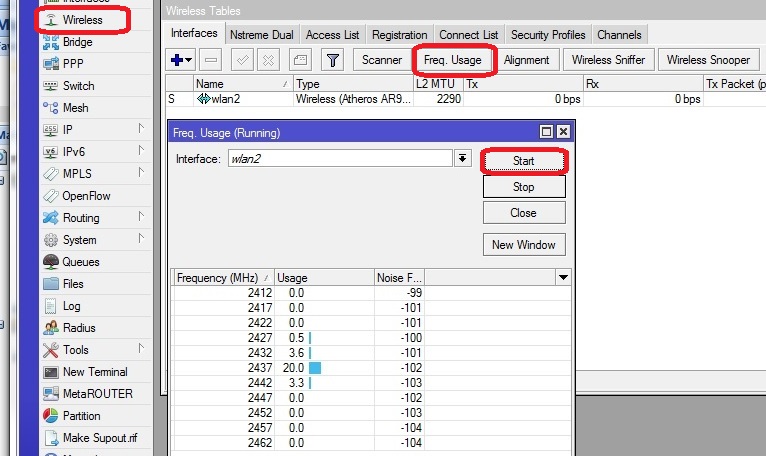The height and width of the screenshot is (456, 766).
Task: Open the Interface dropdown for wlan2
Action: click(462, 158)
